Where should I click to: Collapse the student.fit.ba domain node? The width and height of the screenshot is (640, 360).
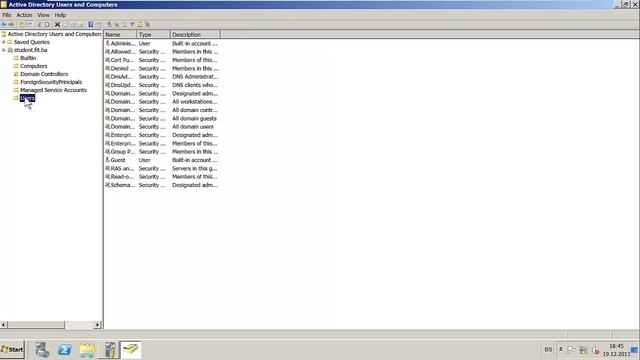pos(4,50)
